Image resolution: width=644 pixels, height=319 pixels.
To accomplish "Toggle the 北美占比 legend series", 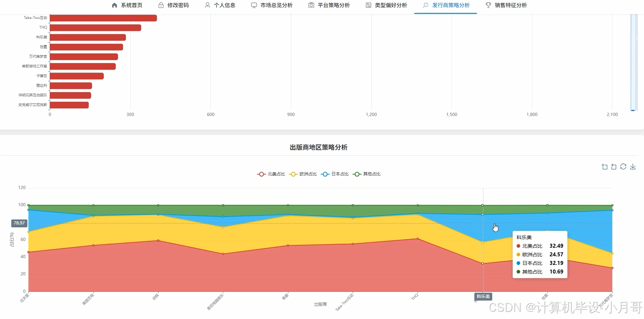I will point(271,174).
